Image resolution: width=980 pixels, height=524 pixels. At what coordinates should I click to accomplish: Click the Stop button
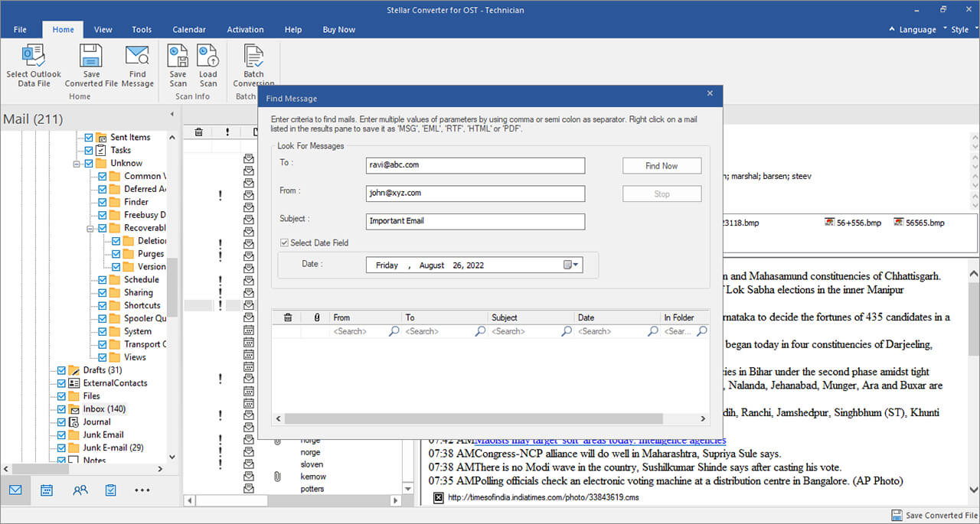661,194
